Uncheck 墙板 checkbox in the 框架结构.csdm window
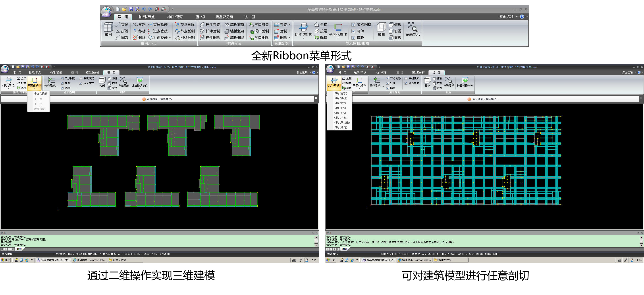 click(353, 37)
